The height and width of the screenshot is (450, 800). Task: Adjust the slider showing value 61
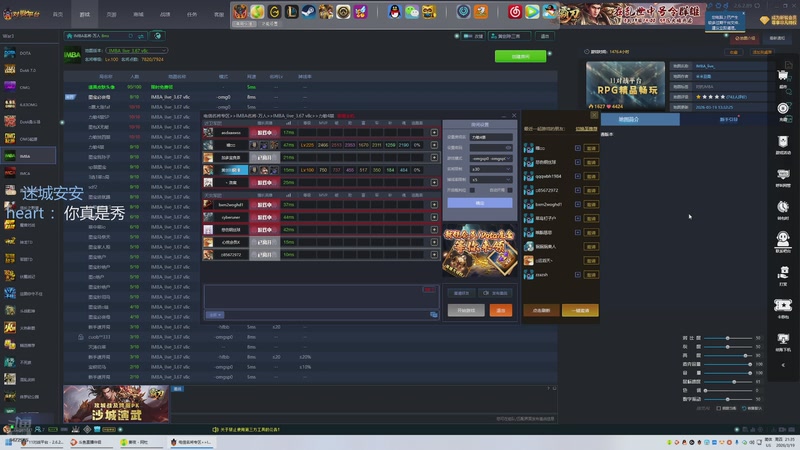[728, 382]
